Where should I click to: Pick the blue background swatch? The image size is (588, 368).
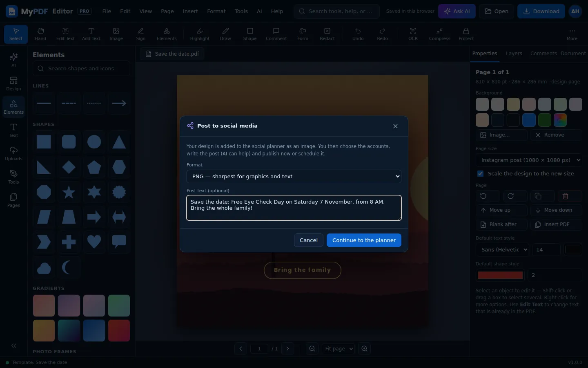click(x=529, y=120)
